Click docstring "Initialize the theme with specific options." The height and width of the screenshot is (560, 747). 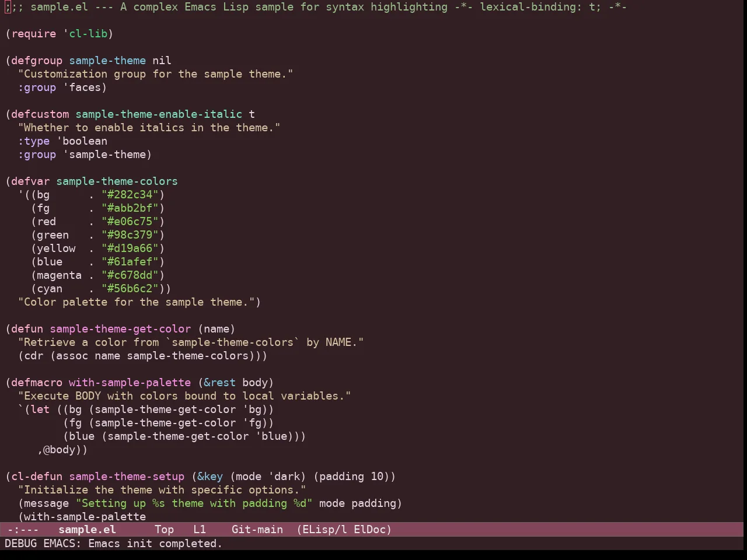click(162, 490)
